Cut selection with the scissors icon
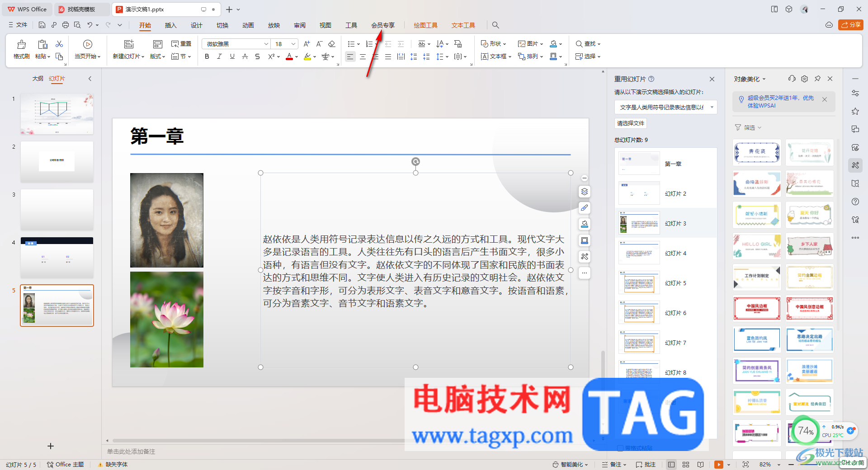868x470 pixels. tap(59, 44)
